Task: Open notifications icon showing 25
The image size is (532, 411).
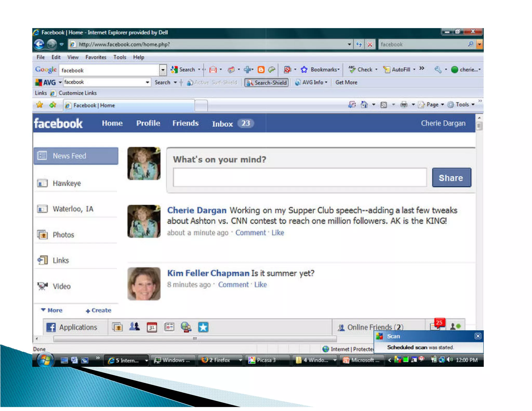Action: coord(437,325)
